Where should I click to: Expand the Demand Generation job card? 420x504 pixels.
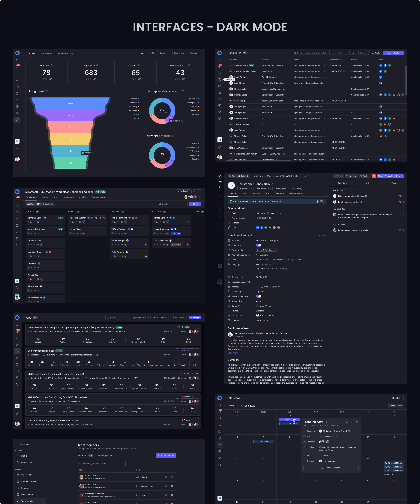pyautogui.click(x=178, y=327)
